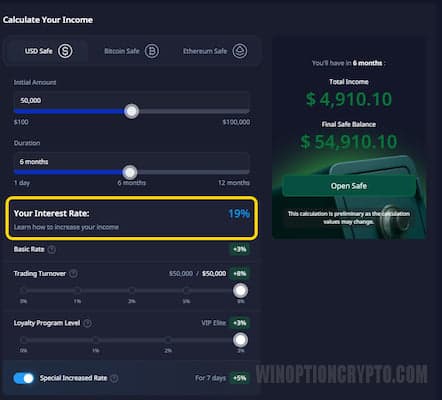Image resolution: width=442 pixels, height=400 pixels.
Task: Switch to the Bitcoin Safe tab
Action: (x=132, y=51)
